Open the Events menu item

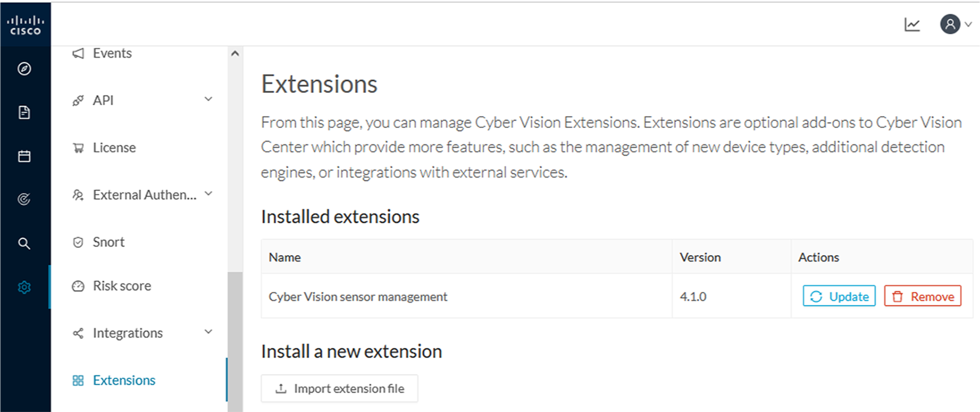tap(112, 53)
